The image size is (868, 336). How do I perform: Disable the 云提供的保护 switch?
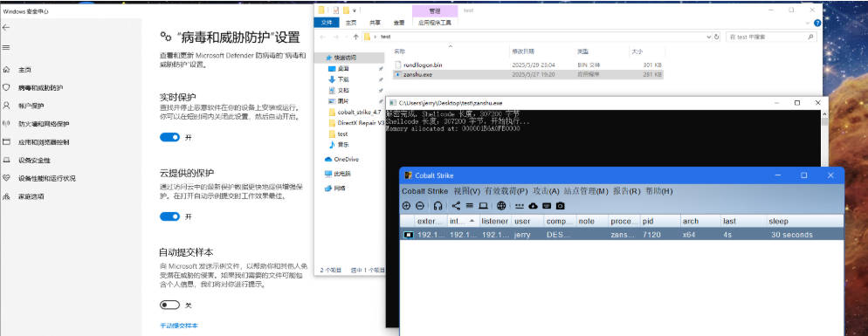coord(170,216)
